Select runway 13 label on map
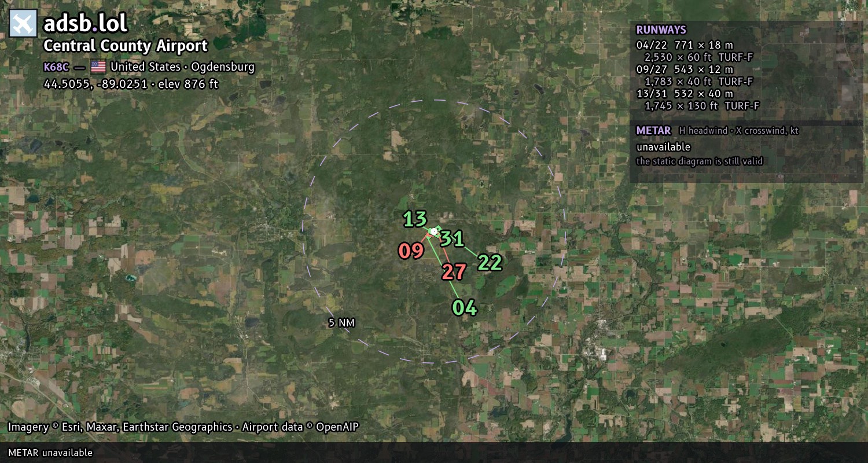Screen dimensions: 868x463 (415, 219)
